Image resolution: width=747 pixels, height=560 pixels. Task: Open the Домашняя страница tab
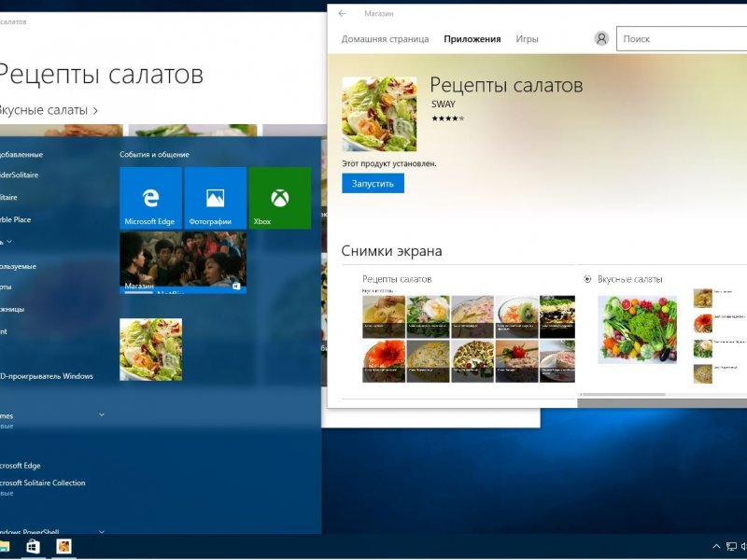385,39
